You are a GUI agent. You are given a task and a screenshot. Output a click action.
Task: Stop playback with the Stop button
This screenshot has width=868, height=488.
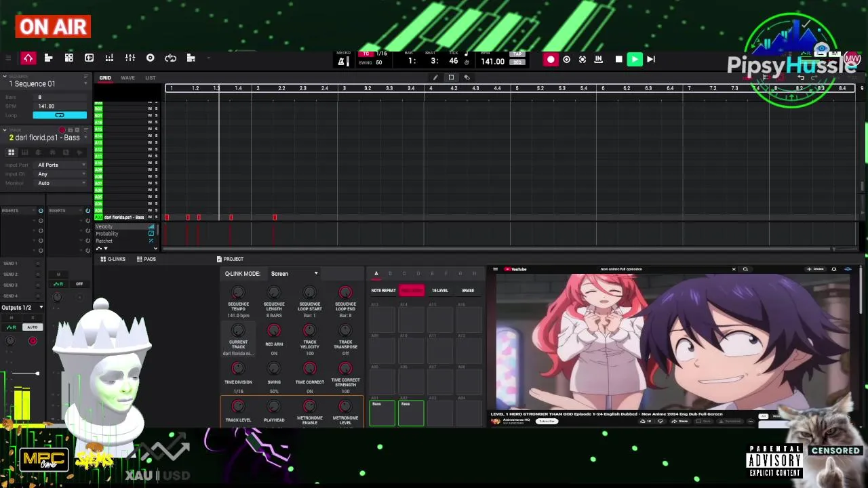coord(618,60)
